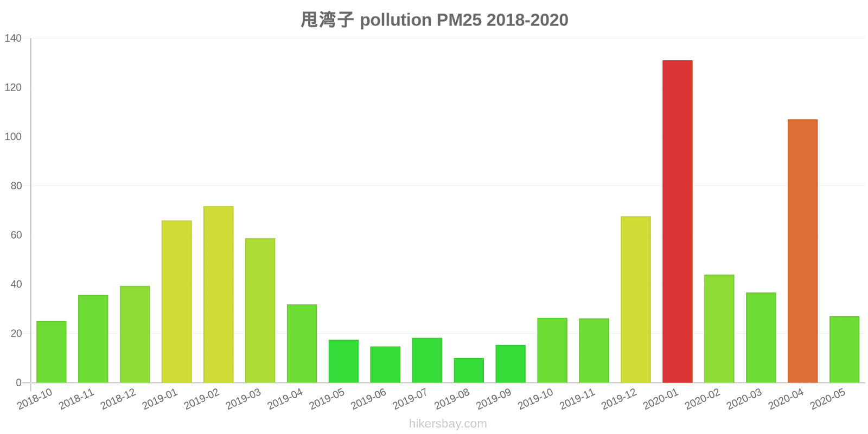The height and width of the screenshot is (434, 868).
Task: Click the 2019-01 axis label
Action: coord(161,399)
